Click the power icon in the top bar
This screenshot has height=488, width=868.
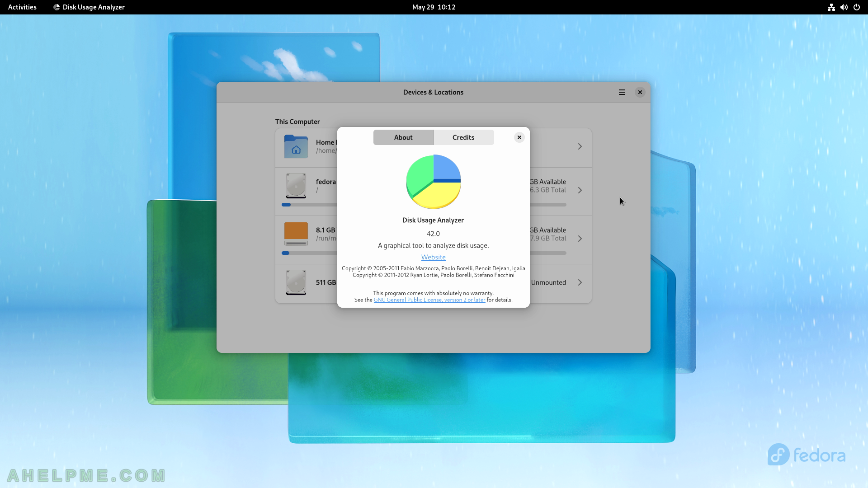pos(856,7)
